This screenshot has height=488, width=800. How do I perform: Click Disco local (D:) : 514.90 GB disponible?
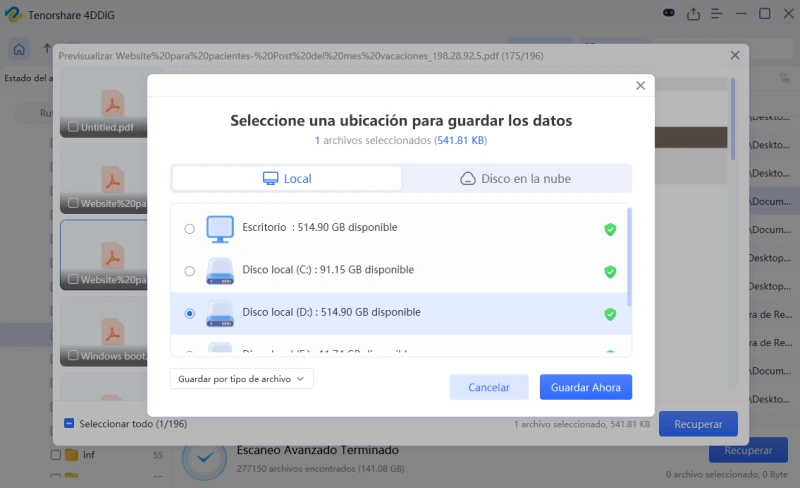pyautogui.click(x=331, y=312)
